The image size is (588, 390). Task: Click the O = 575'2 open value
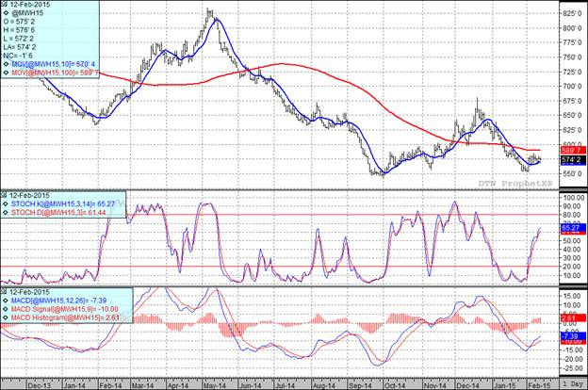[x=19, y=22]
